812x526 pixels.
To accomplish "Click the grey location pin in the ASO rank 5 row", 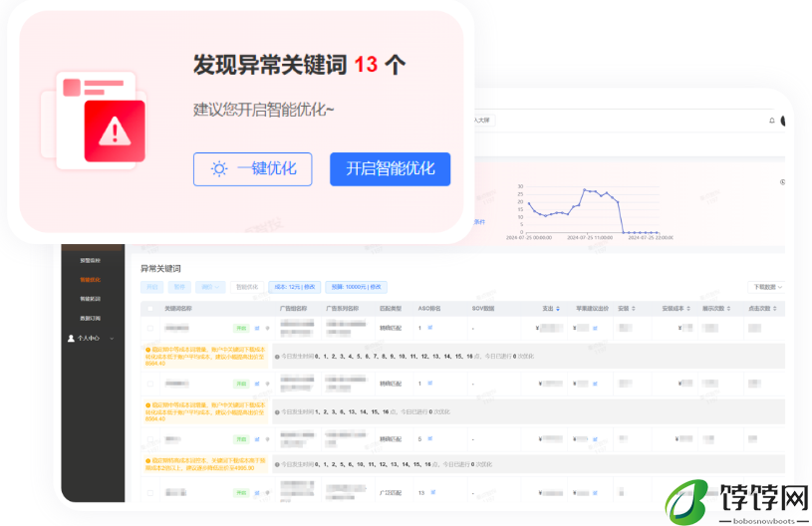I will (x=268, y=439).
